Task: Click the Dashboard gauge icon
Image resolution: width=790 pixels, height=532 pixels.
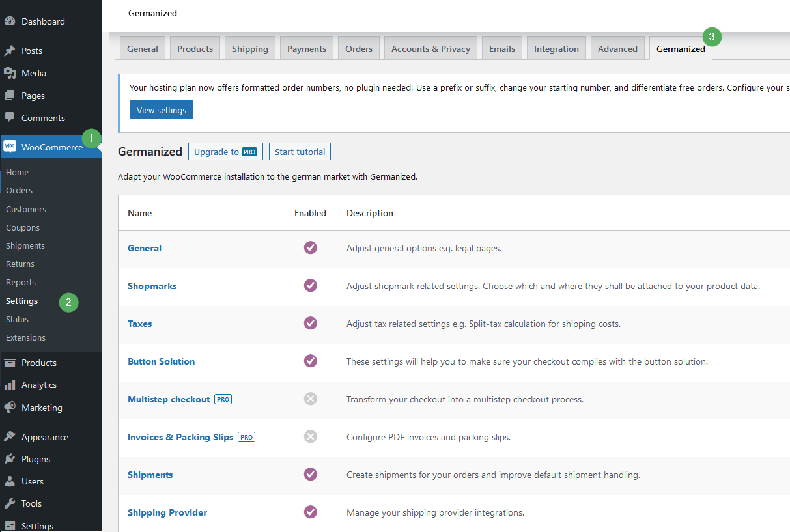Action: 10,21
